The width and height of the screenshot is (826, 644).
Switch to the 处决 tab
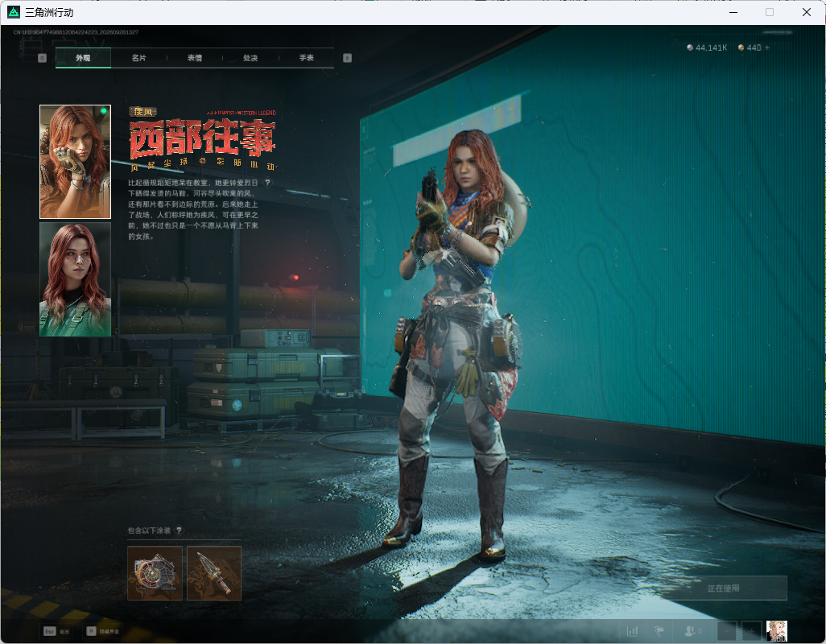coord(250,58)
